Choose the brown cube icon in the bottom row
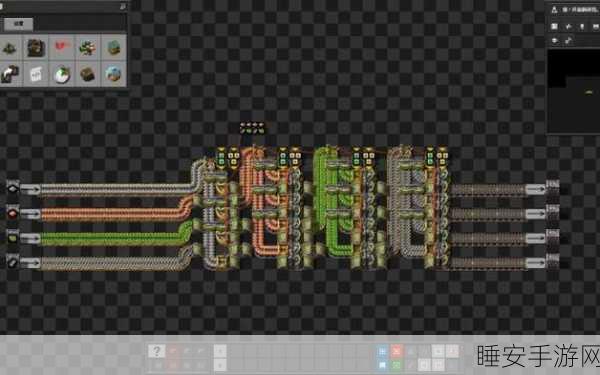 coord(88,74)
